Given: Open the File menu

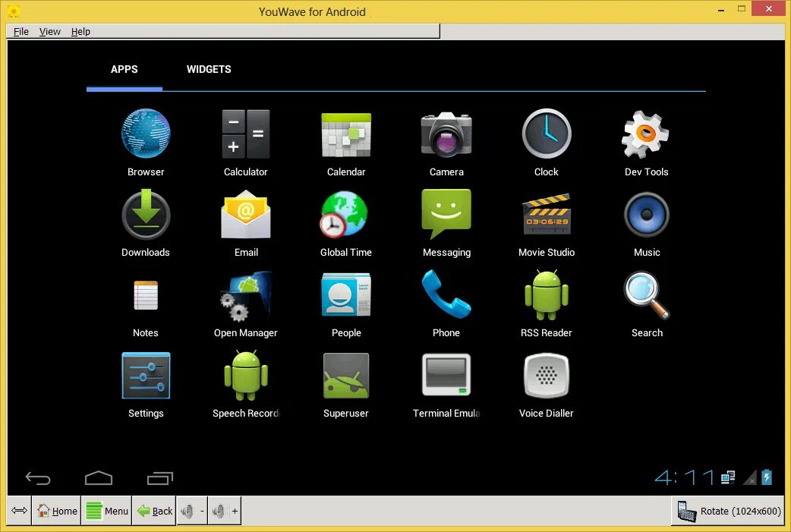Looking at the screenshot, I should coord(20,31).
